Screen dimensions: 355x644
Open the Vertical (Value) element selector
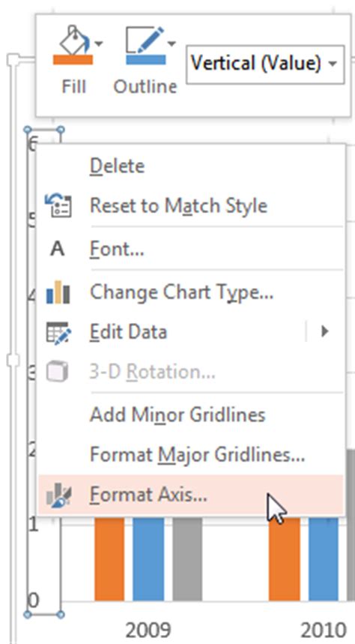click(x=265, y=64)
